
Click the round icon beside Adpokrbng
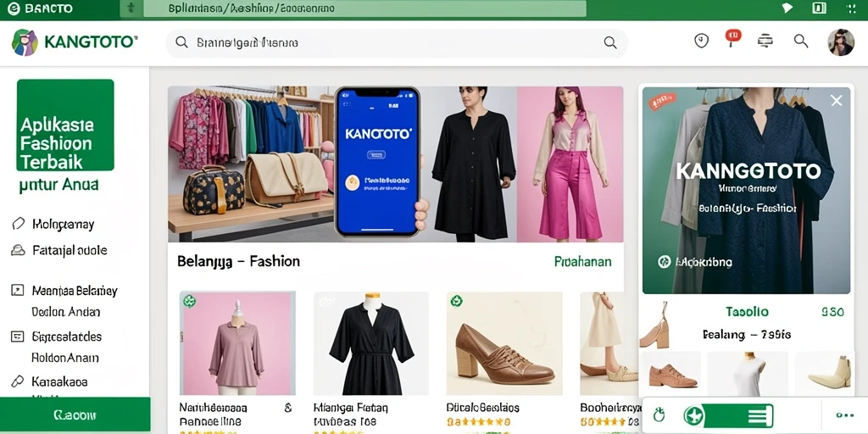[x=665, y=262]
